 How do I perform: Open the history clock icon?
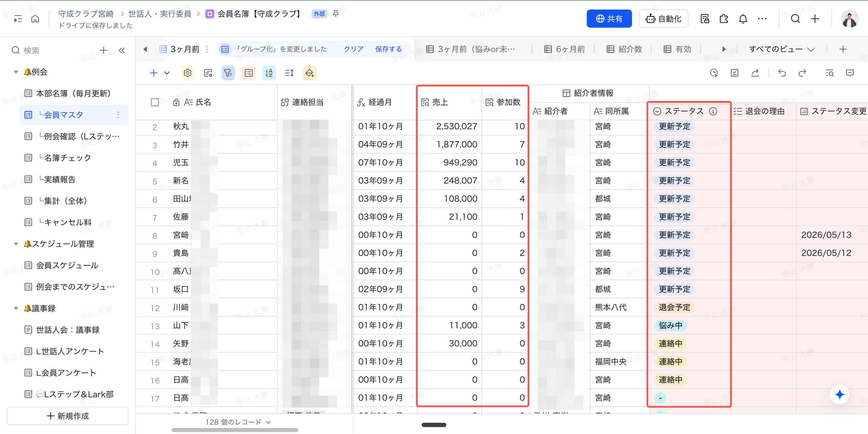click(714, 73)
